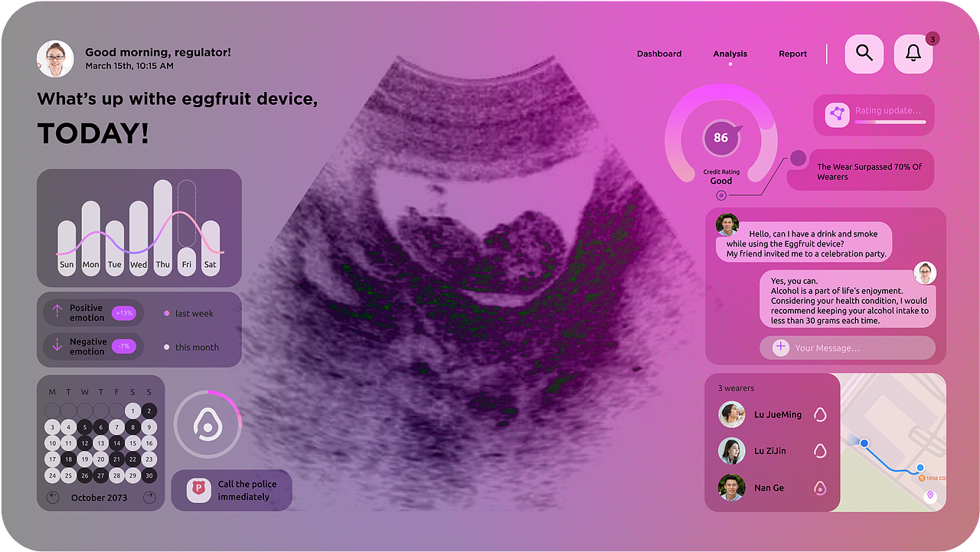The image size is (980, 552).
Task: Open Lu JueMing's avatar photo
Action: [x=732, y=414]
